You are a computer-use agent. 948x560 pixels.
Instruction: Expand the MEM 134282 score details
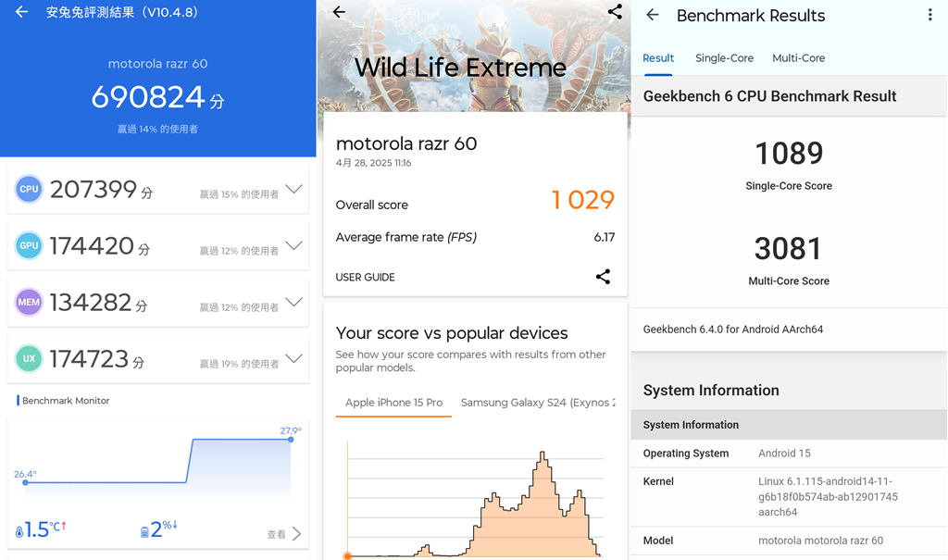pyautogui.click(x=293, y=302)
